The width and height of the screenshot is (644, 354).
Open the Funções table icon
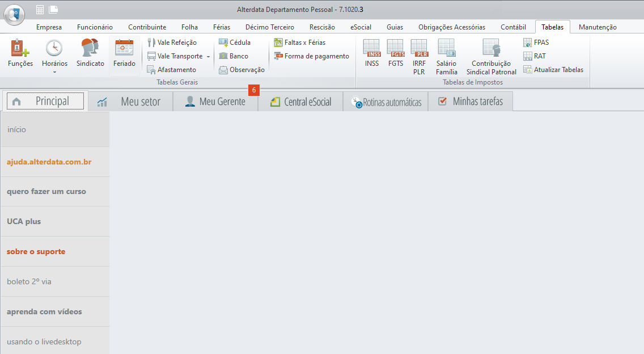click(20, 48)
